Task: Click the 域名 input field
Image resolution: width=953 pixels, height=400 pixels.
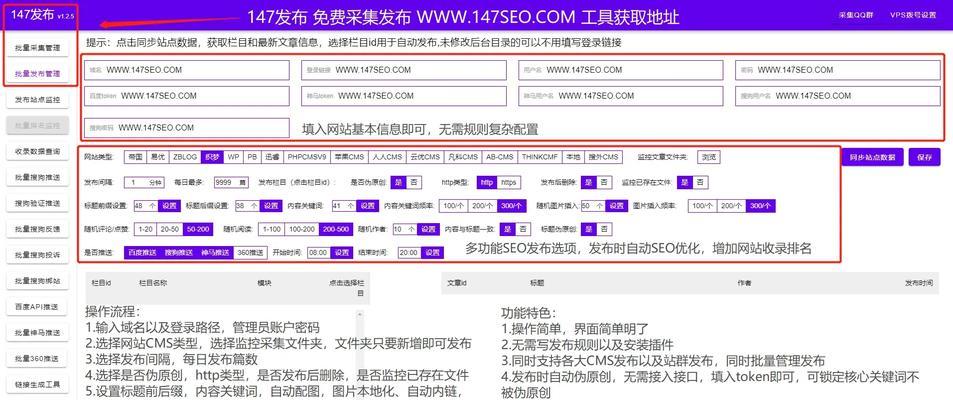Action: point(187,70)
